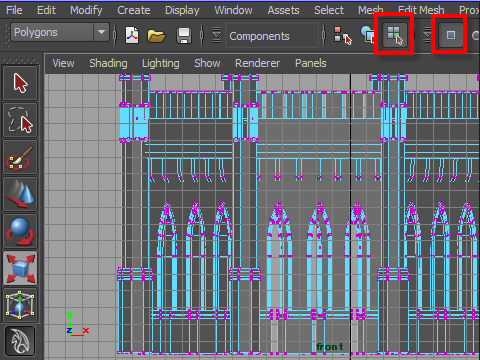
Task: Click the toolbar collapse handle beside Polygons
Action: [x=6, y=35]
